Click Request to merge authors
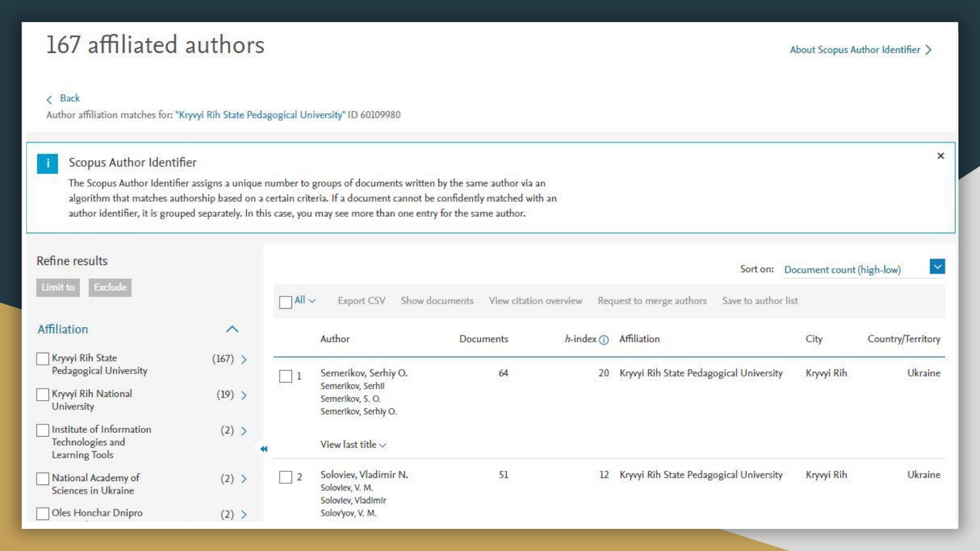The height and width of the screenshot is (551, 980). click(652, 301)
